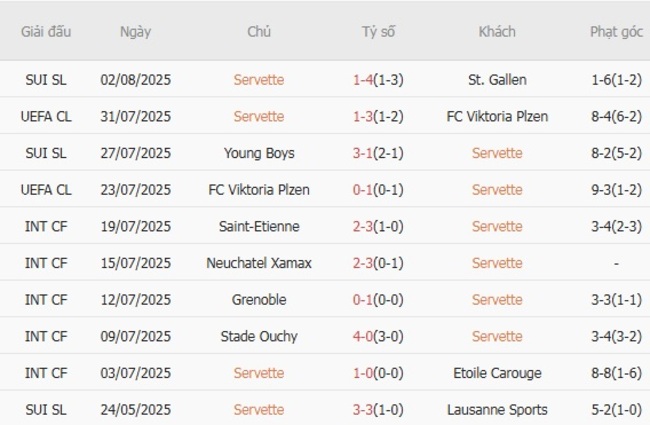
Task: Open the Grenoble team page
Action: coord(258,300)
